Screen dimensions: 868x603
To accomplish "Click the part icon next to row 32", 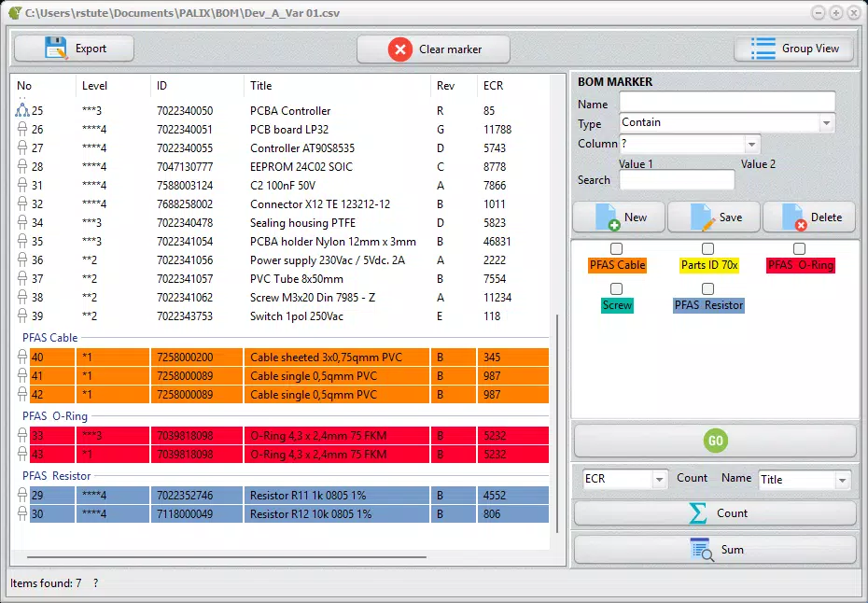I will pos(22,203).
